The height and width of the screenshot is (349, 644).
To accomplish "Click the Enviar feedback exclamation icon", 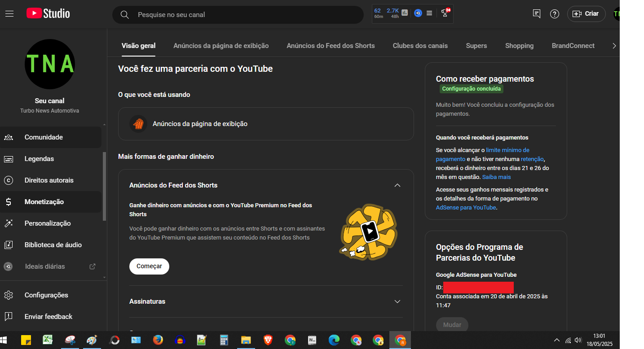I will click(x=9, y=317).
